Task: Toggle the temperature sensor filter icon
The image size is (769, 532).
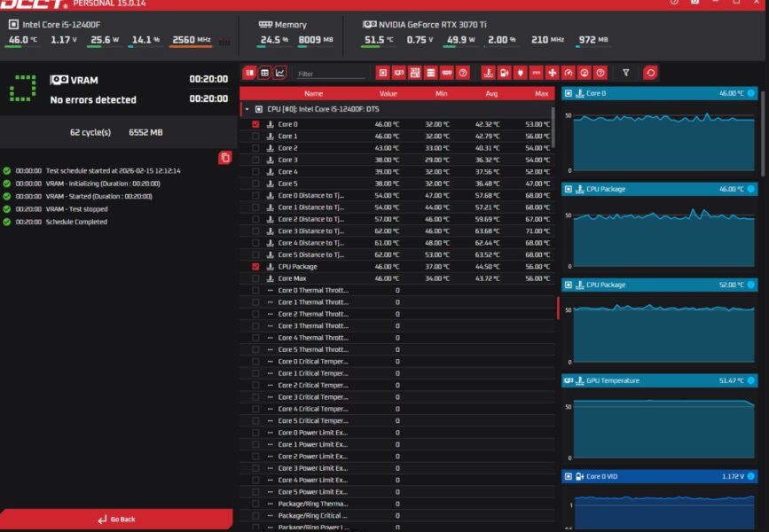Action: tap(489, 73)
